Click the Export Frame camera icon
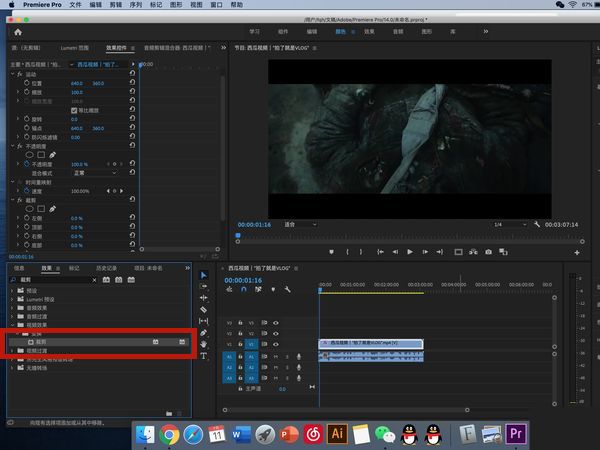The height and width of the screenshot is (450, 600). pyautogui.click(x=486, y=252)
